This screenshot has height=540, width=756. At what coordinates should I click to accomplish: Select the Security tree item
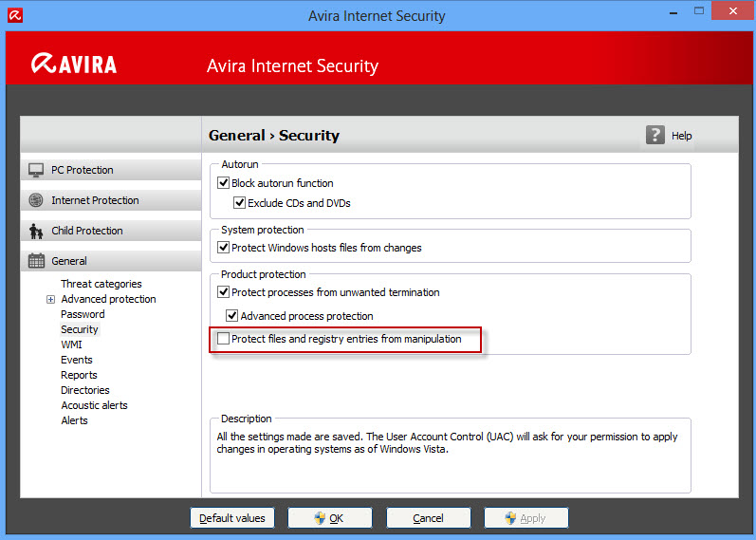(x=80, y=329)
